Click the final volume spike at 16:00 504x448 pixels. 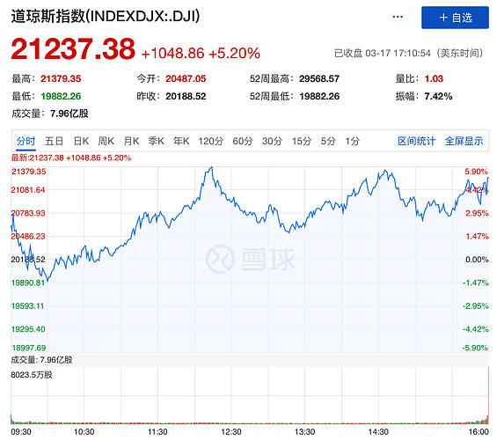tap(488, 395)
